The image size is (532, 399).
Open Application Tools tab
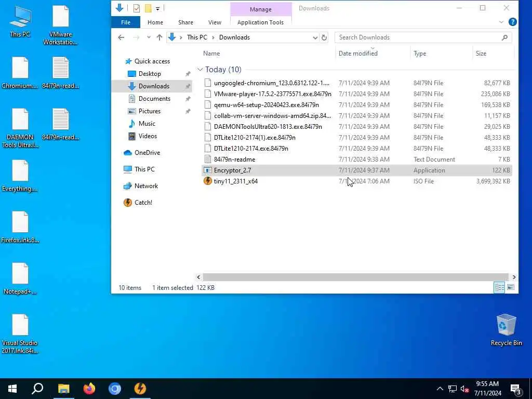click(261, 22)
